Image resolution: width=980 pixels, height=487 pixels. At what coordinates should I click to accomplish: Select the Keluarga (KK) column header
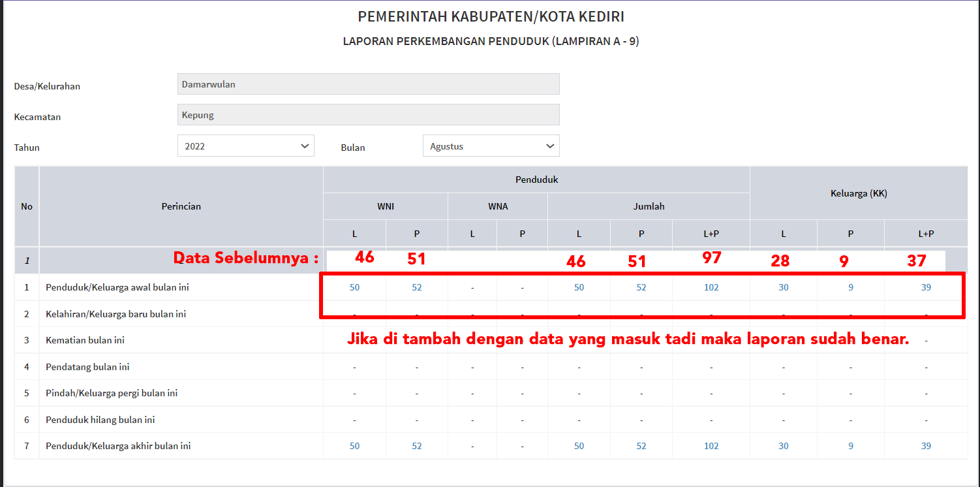click(858, 193)
